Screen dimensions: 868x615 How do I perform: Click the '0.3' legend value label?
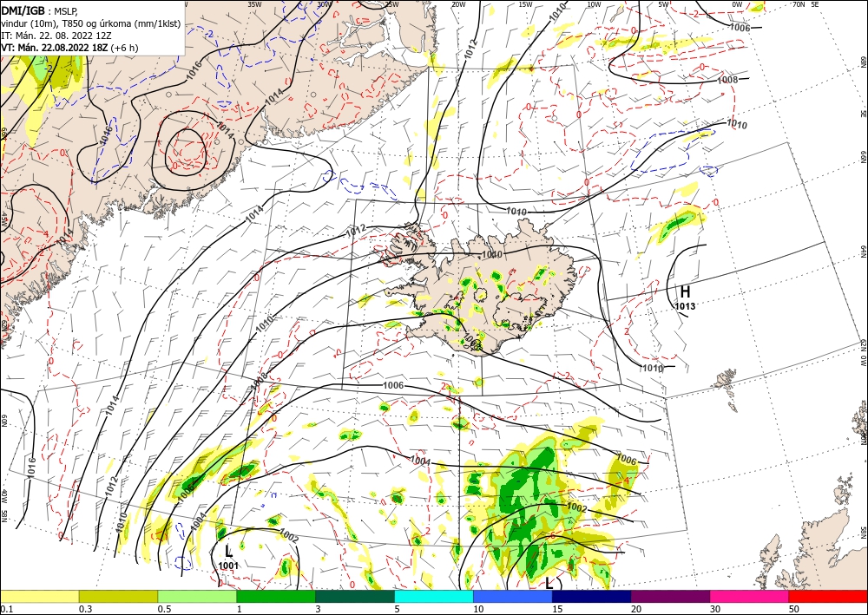pos(85,609)
